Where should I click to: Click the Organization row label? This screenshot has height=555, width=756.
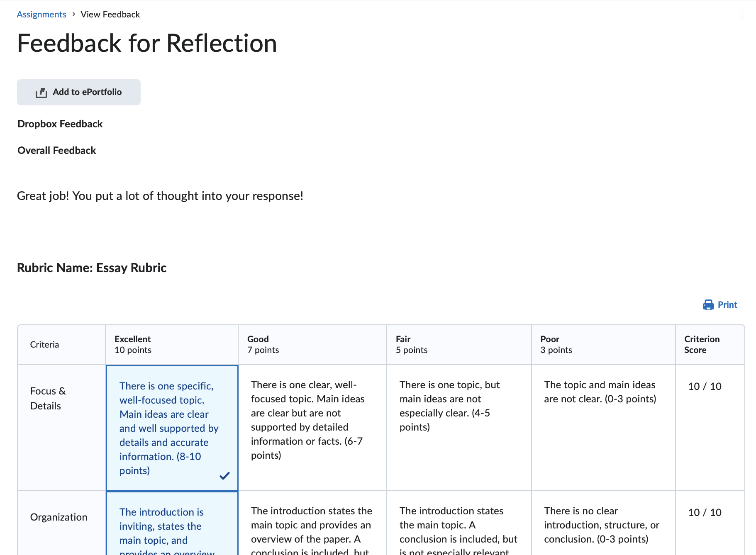click(59, 517)
